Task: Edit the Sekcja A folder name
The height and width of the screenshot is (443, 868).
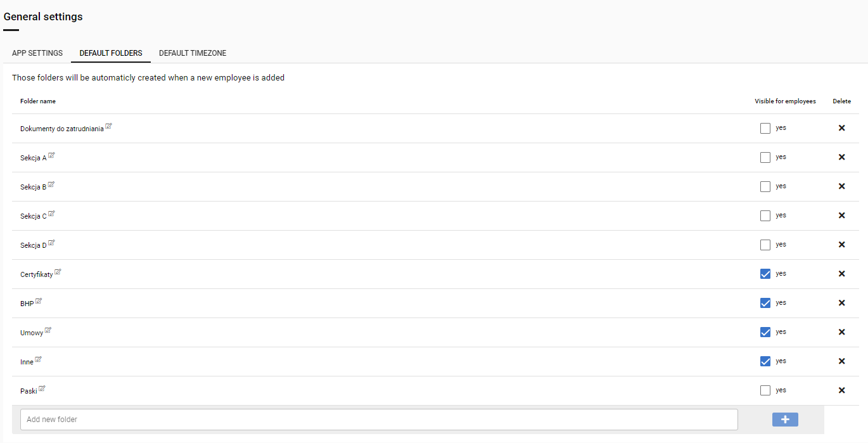Action: [x=51, y=156]
